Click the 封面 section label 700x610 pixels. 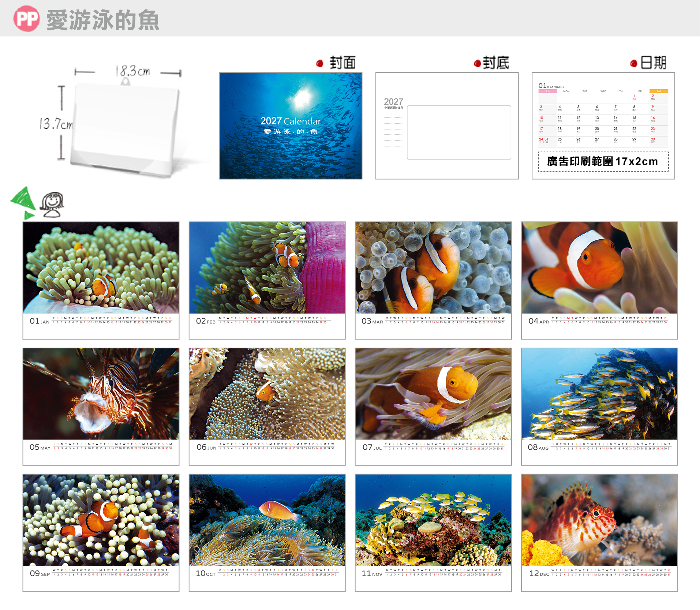click(x=342, y=63)
